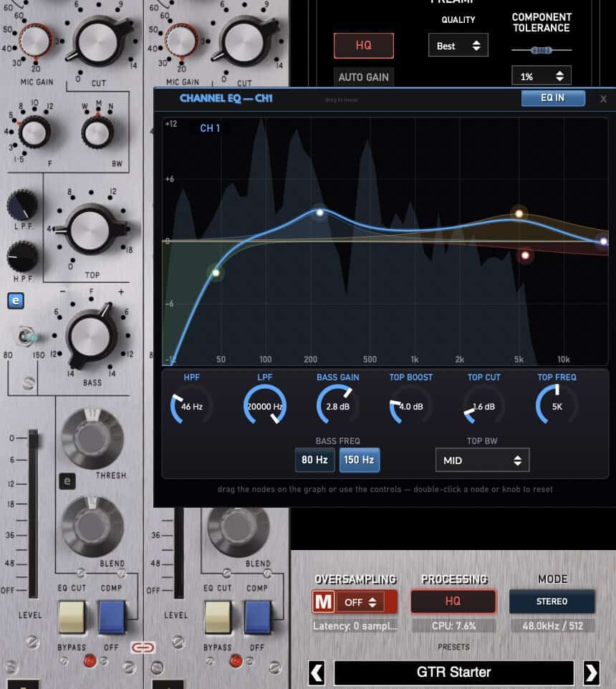Click channel 1 F frequency knob
This screenshot has height=689, width=616.
pos(34,132)
